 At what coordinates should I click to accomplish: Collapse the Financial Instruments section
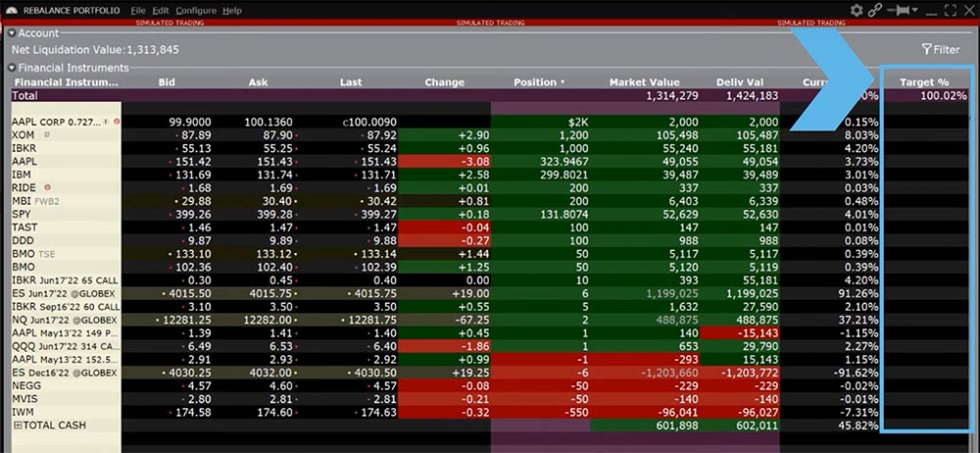click(12, 68)
